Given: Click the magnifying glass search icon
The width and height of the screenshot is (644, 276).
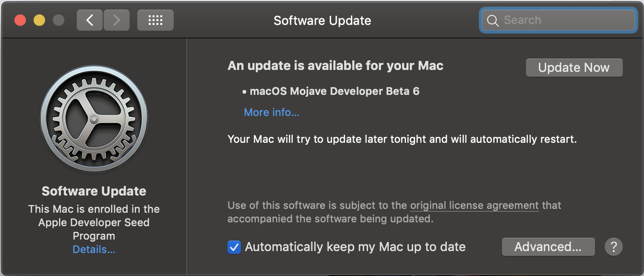Looking at the screenshot, I should coord(493,21).
